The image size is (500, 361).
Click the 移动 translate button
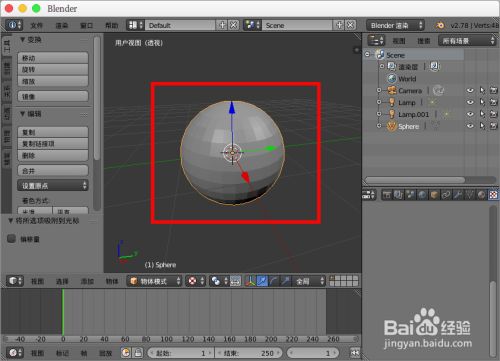53,58
